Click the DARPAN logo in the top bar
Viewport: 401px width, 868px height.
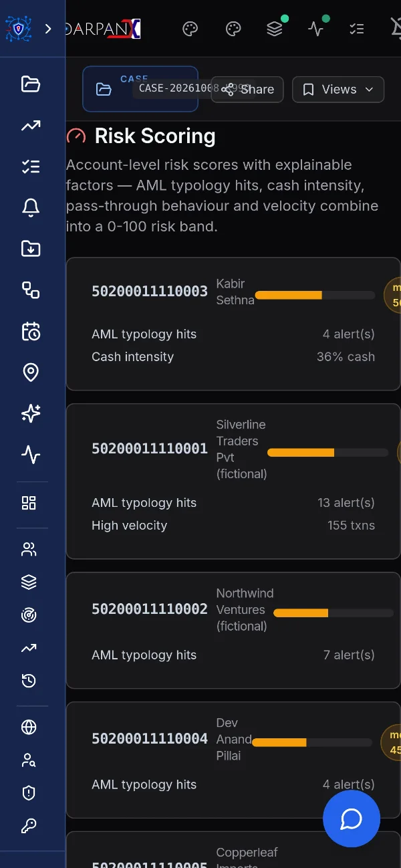click(x=104, y=29)
